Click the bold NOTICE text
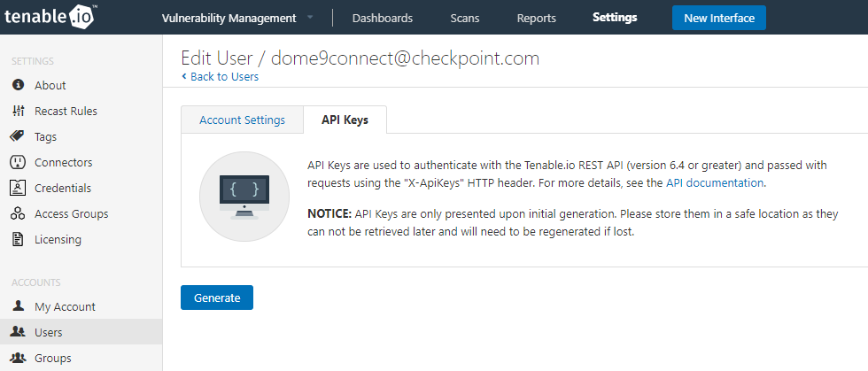Screen dimensions: 868x371 click(x=329, y=213)
